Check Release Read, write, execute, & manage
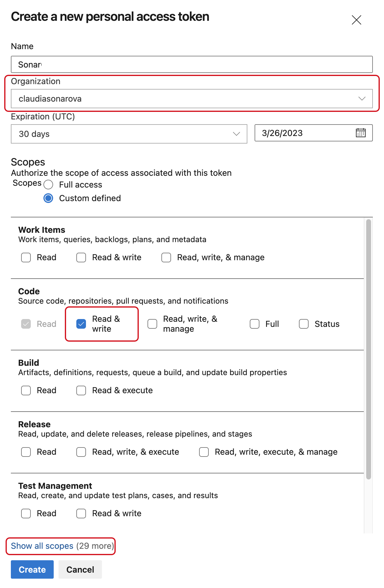 pos(204,452)
